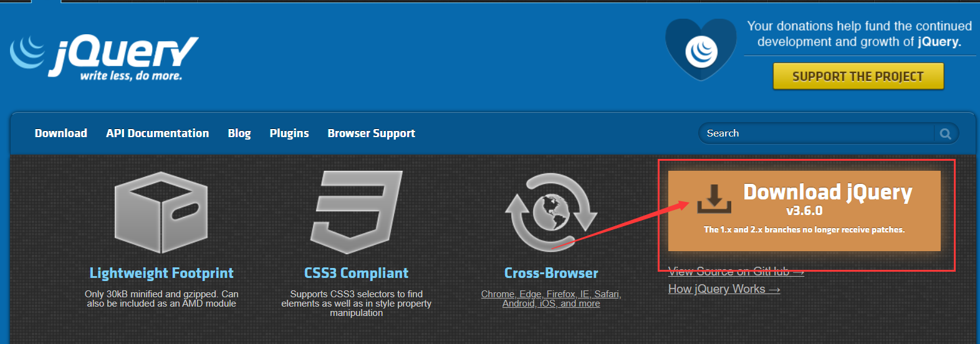
Task: Click the Cross-Browser globe icon
Action: click(551, 212)
